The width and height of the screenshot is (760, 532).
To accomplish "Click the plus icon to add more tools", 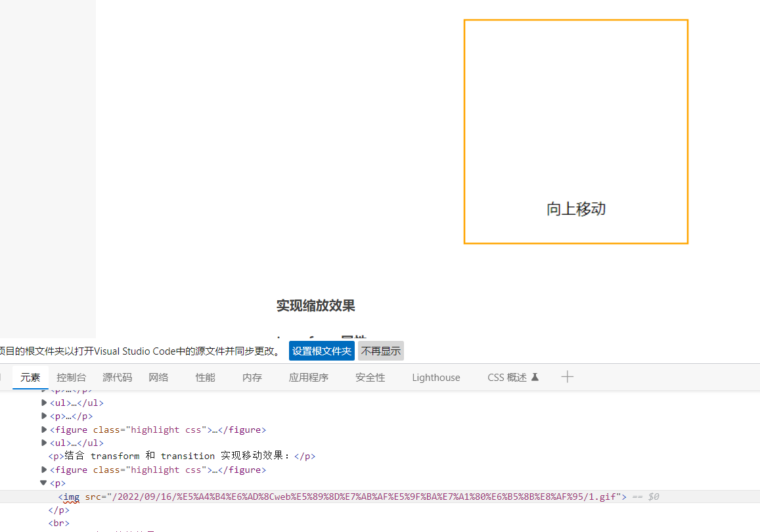I will pyautogui.click(x=567, y=377).
